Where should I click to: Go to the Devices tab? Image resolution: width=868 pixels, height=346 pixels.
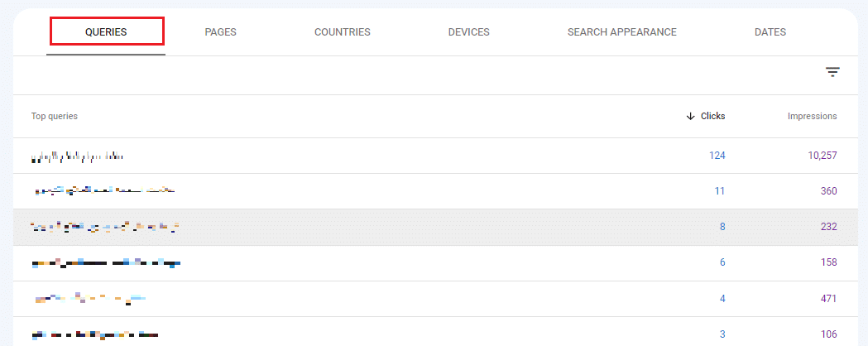click(x=468, y=32)
